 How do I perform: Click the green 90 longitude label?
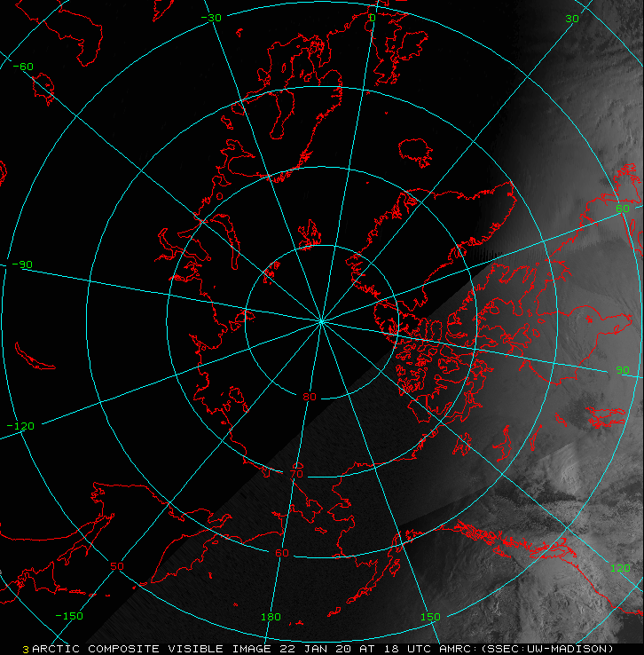[623, 370]
